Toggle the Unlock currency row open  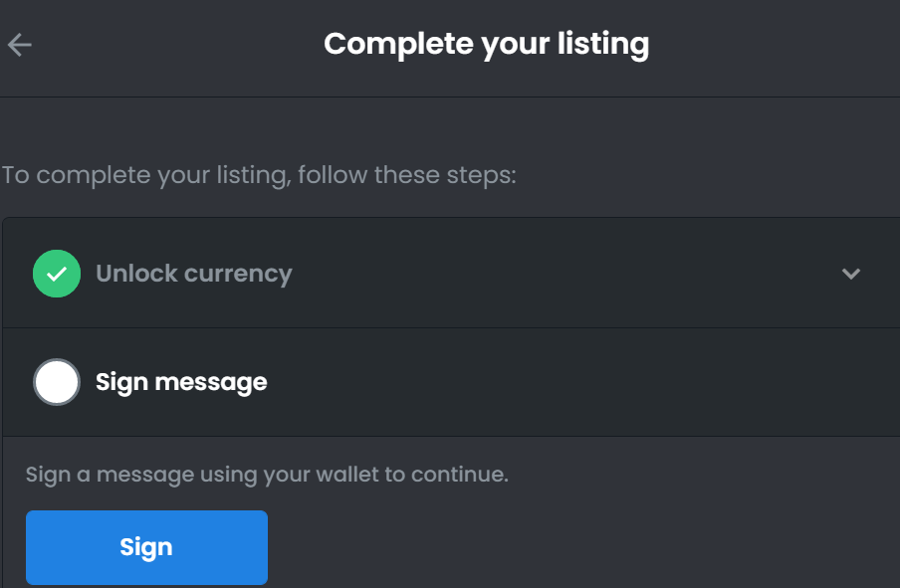(x=451, y=273)
